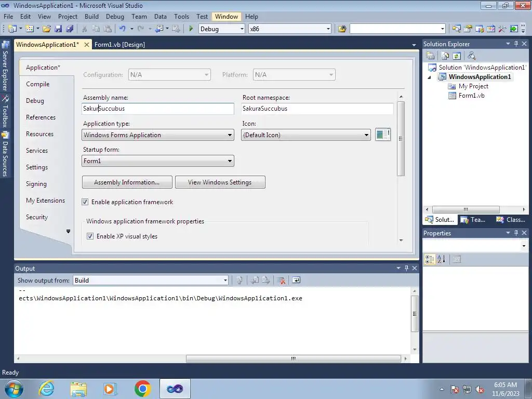Switch to the Form1.vb [Design] tab
Image resolution: width=532 pixels, height=399 pixels.
(x=119, y=45)
